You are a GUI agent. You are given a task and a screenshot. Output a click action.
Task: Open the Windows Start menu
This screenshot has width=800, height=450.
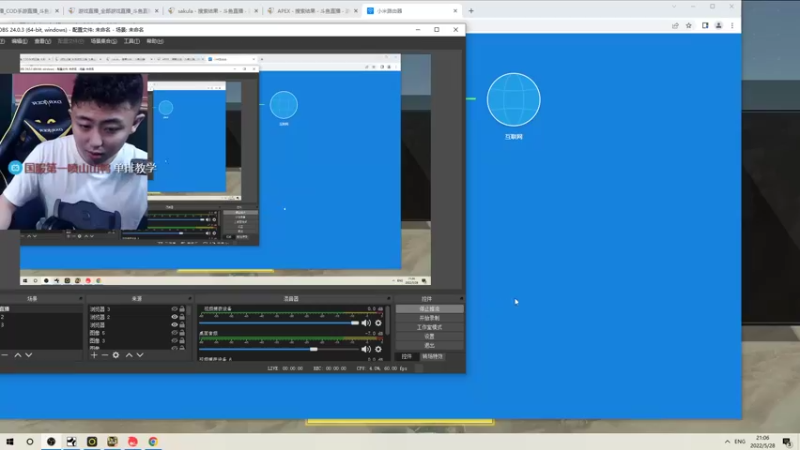[x=10, y=442]
